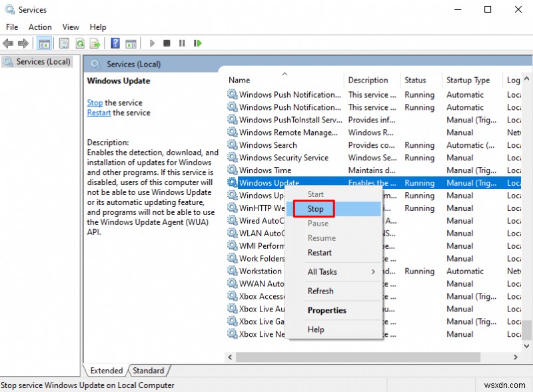This screenshot has height=392, width=533.
Task: Click the Restart Service toolbar icon
Action: pyautogui.click(x=197, y=43)
